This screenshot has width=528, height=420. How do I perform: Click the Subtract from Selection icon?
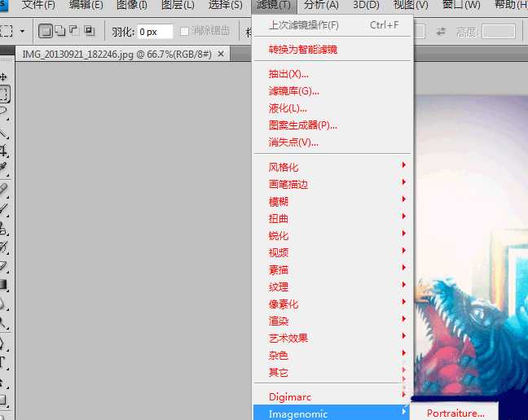[74, 32]
